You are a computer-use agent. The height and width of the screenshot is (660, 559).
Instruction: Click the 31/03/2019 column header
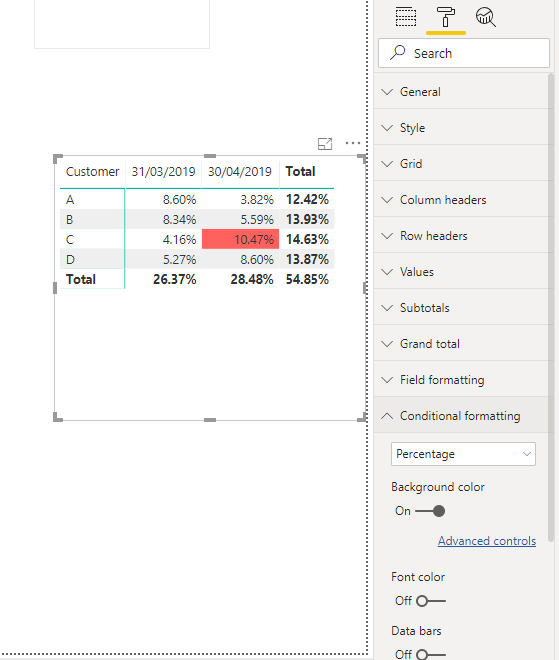(163, 172)
